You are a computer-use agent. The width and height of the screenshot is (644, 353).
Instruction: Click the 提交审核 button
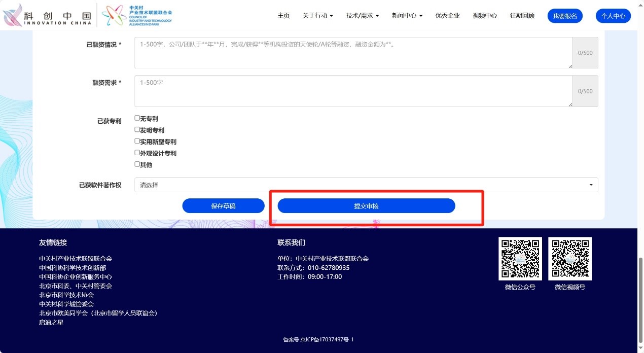[366, 206]
